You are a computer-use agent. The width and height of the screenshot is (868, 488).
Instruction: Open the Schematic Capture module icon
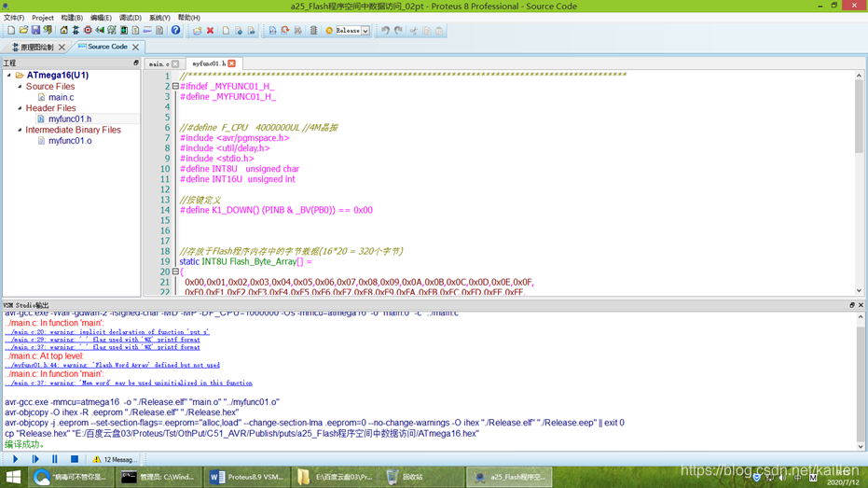tap(76, 31)
